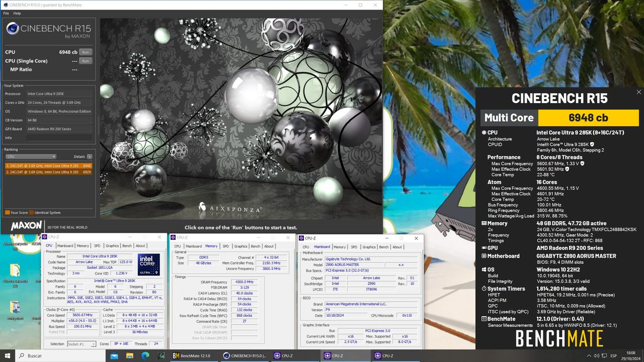This screenshot has width=644, height=362.
Task: Switch the ESP input language indicator
Action: point(613,355)
